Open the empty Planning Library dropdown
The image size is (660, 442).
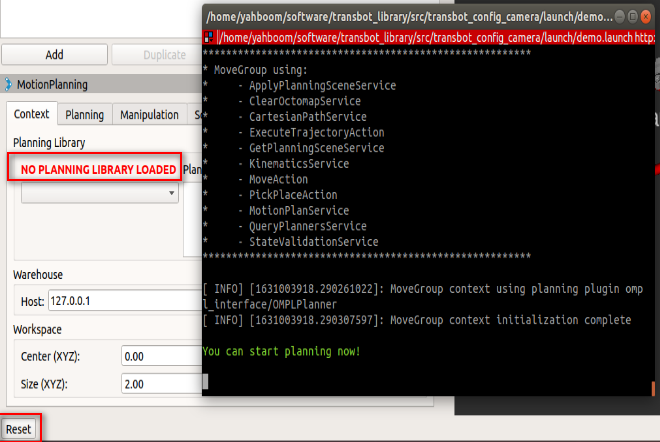tap(100, 193)
